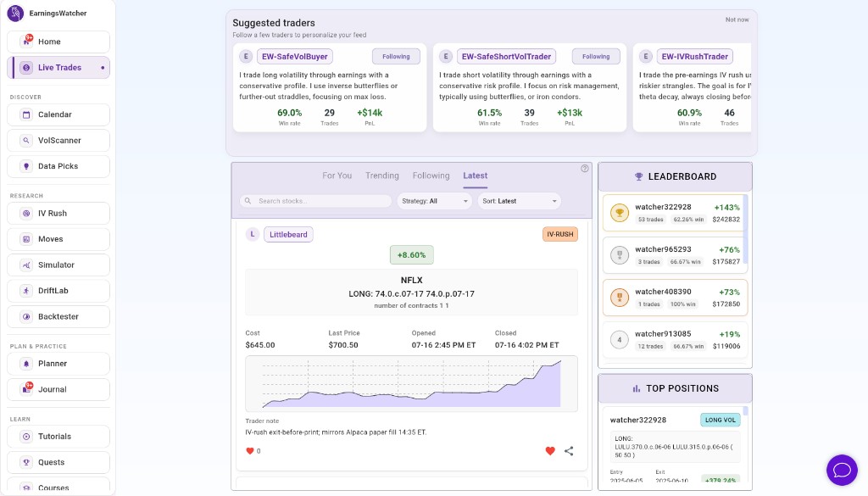This screenshot has height=496, width=868.
Task: Open the Home sidebar icon
Action: tap(26, 41)
